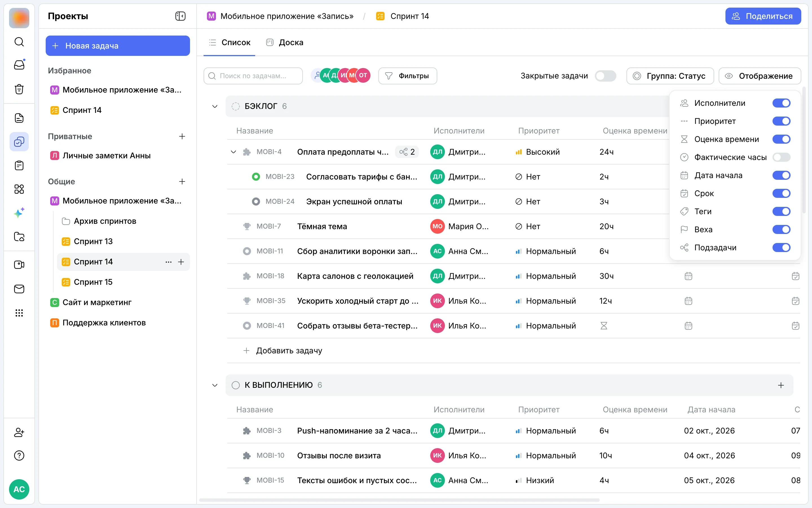Viewport: 812px width, 508px height.
Task: Open the video camera icon in rail
Action: click(19, 265)
